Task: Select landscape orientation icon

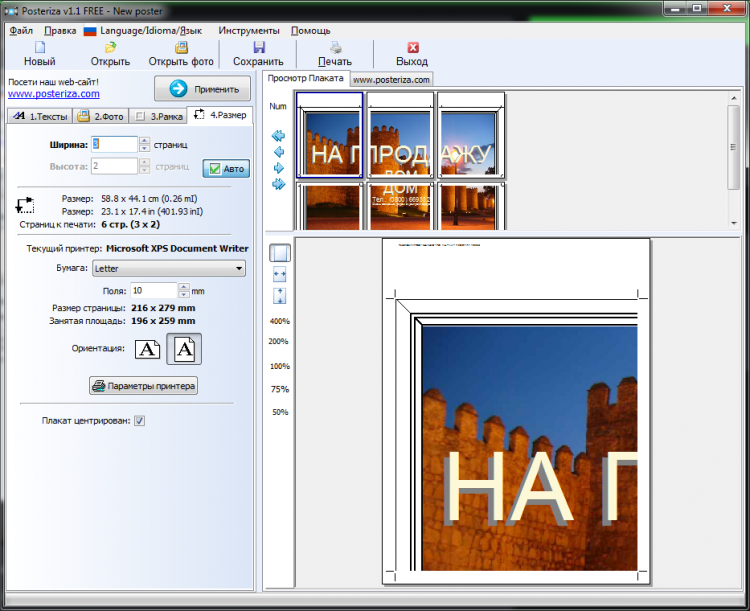Action: pos(148,349)
